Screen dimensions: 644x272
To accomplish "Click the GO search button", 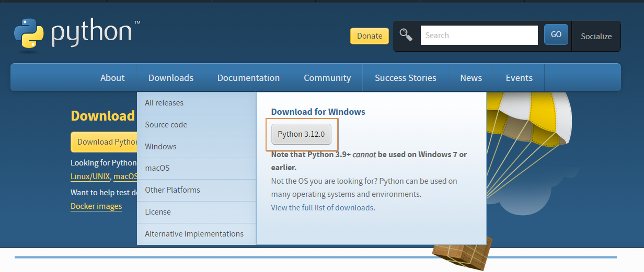I will (556, 34).
